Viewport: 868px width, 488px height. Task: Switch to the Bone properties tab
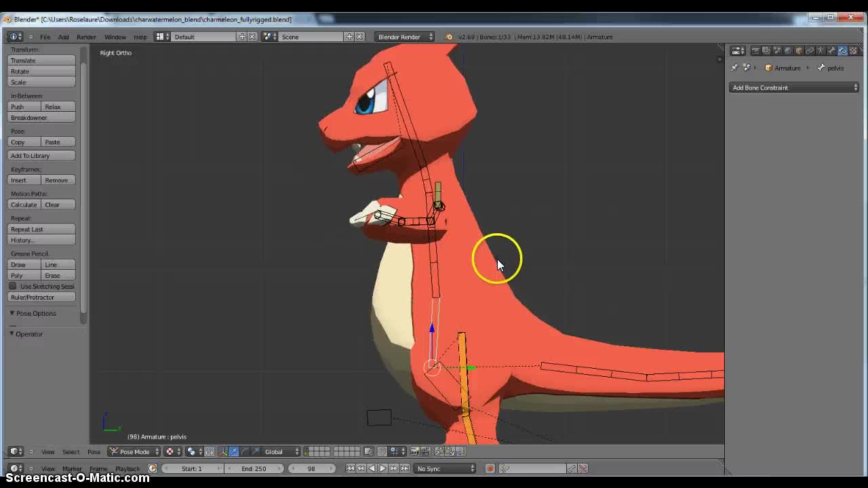coord(830,50)
